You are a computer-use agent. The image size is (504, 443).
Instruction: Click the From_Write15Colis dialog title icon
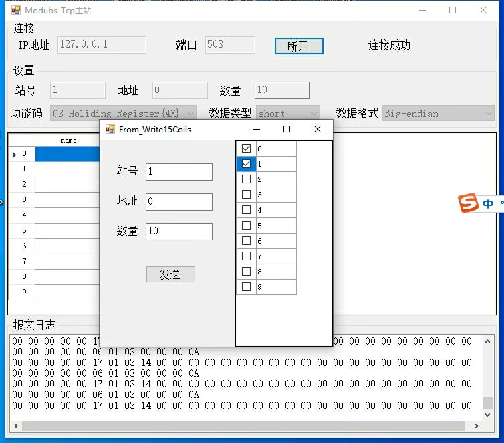point(110,129)
